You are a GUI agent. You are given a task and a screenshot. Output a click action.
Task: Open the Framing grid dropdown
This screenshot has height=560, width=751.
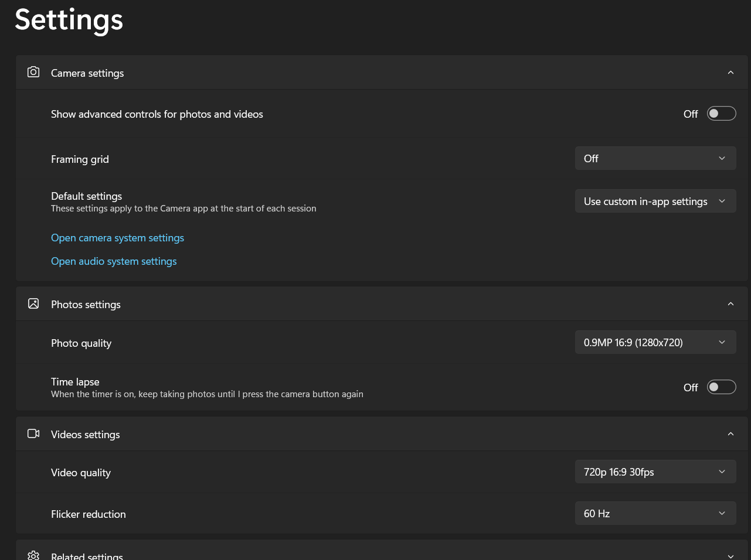[x=655, y=159]
